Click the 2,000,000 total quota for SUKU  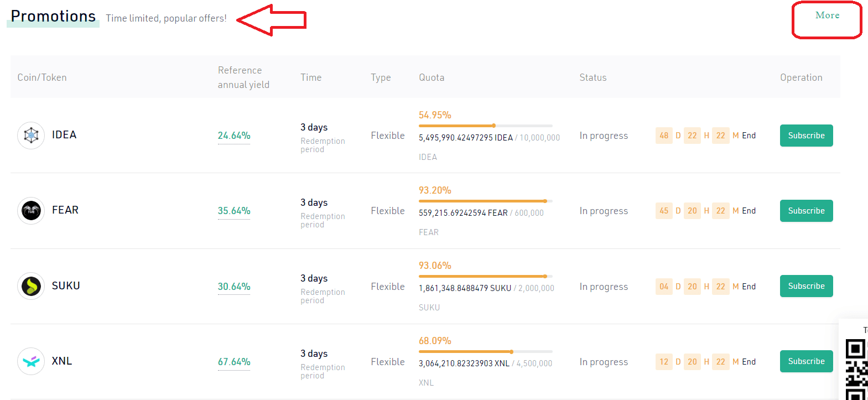pos(536,288)
